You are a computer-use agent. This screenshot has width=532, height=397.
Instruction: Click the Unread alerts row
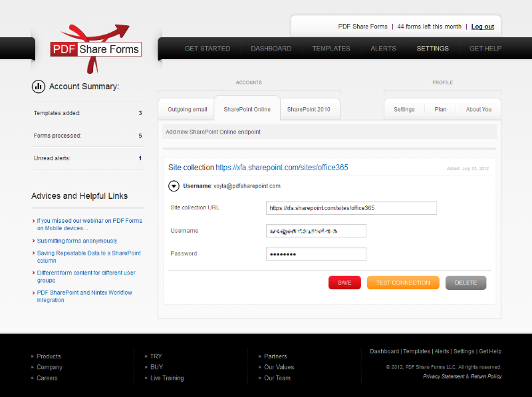(88, 158)
